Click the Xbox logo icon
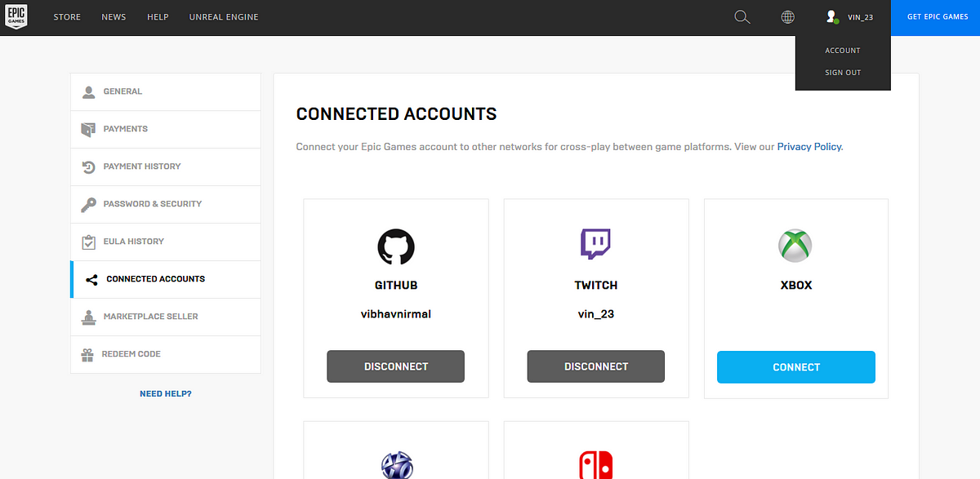The height and width of the screenshot is (479, 980). point(795,246)
